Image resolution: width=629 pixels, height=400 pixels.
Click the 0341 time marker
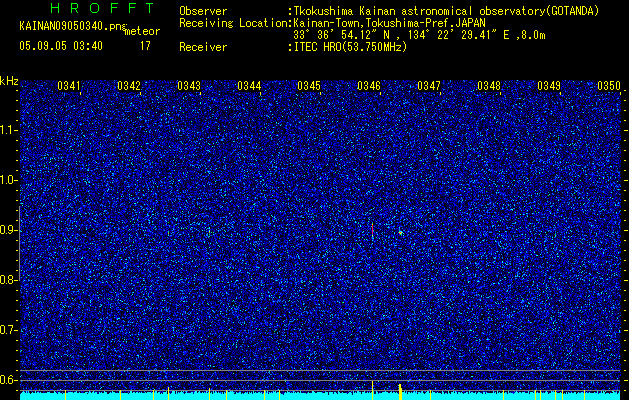[x=69, y=86]
